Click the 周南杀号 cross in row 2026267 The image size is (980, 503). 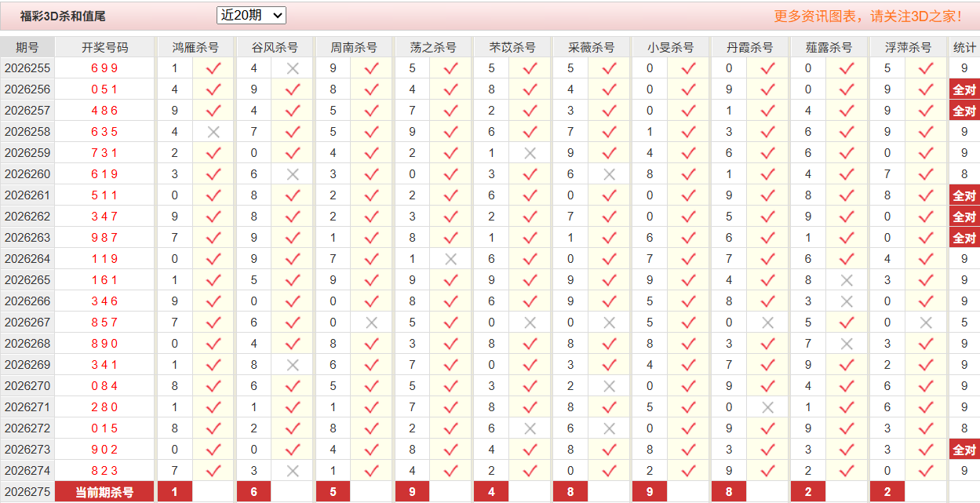pos(372,323)
